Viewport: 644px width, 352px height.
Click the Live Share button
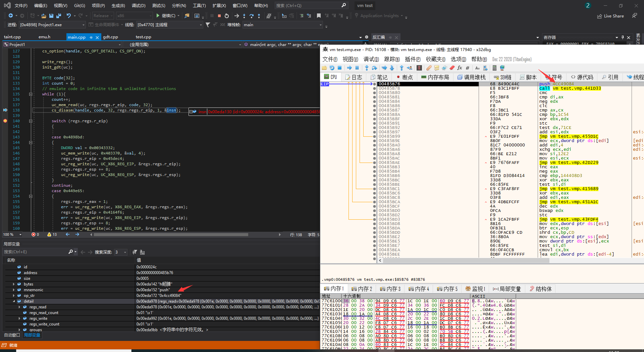[x=610, y=16]
